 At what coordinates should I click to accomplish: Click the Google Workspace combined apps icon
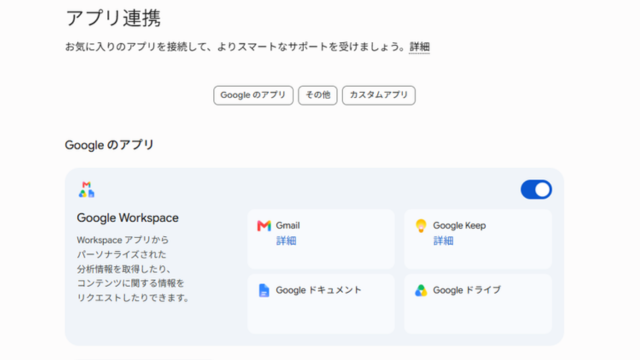pyautogui.click(x=87, y=190)
